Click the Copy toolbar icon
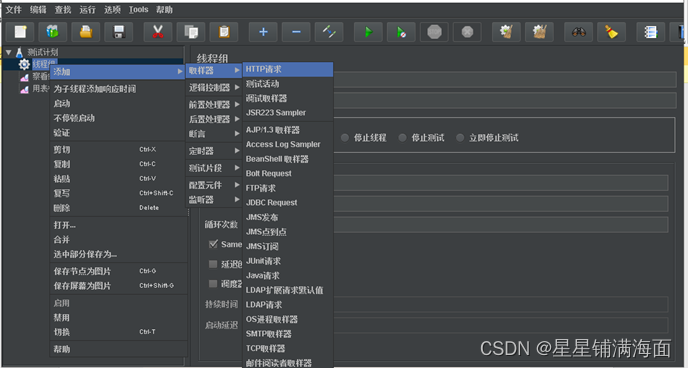Image resolution: width=688 pixels, height=368 pixels. [191, 32]
